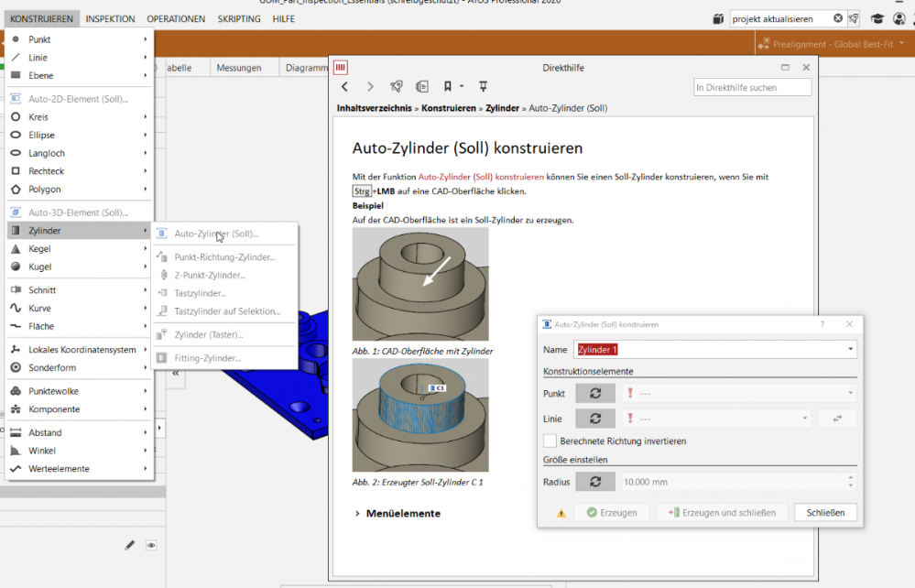This screenshot has width=915, height=588.
Task: Toggle the eye visibility icon in lower panel
Action: [x=151, y=545]
